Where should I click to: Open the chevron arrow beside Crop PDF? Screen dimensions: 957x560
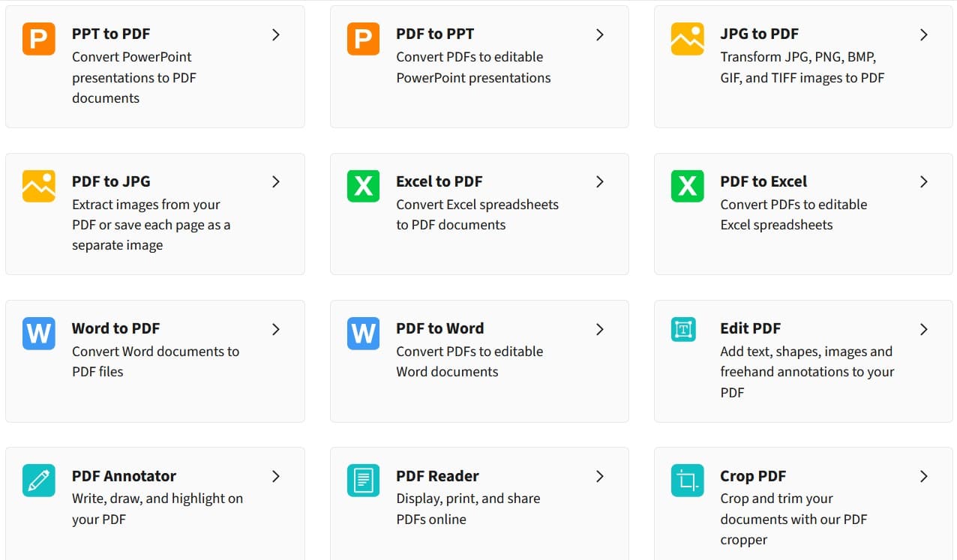(924, 476)
